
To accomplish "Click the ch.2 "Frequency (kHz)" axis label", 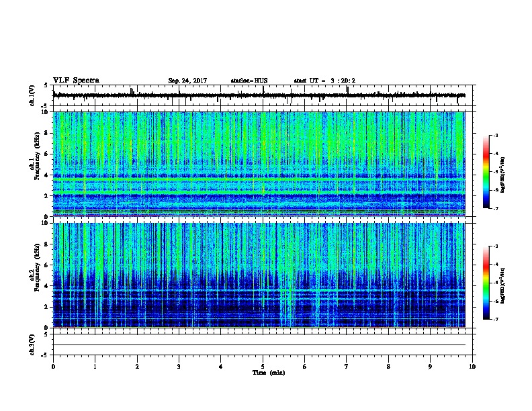I will [37, 267].
